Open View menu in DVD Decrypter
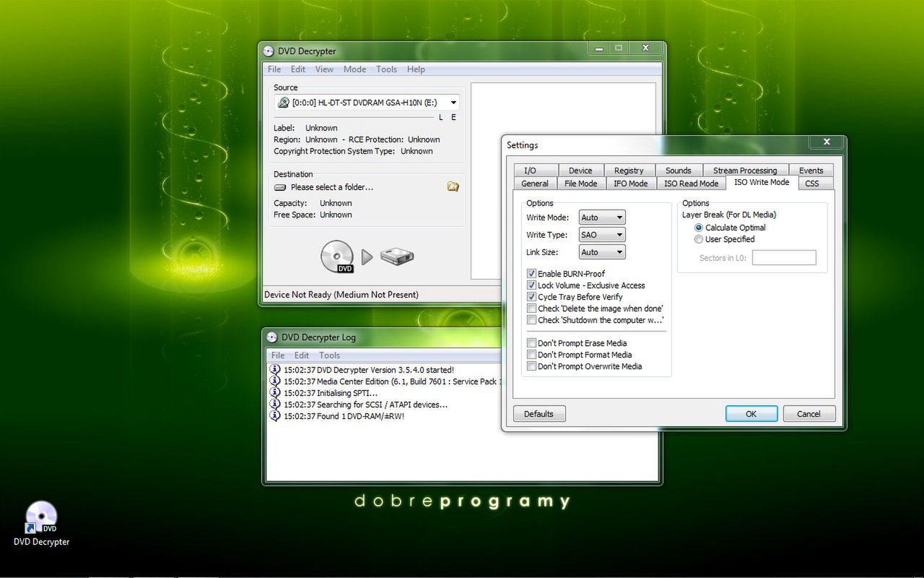 tap(324, 69)
